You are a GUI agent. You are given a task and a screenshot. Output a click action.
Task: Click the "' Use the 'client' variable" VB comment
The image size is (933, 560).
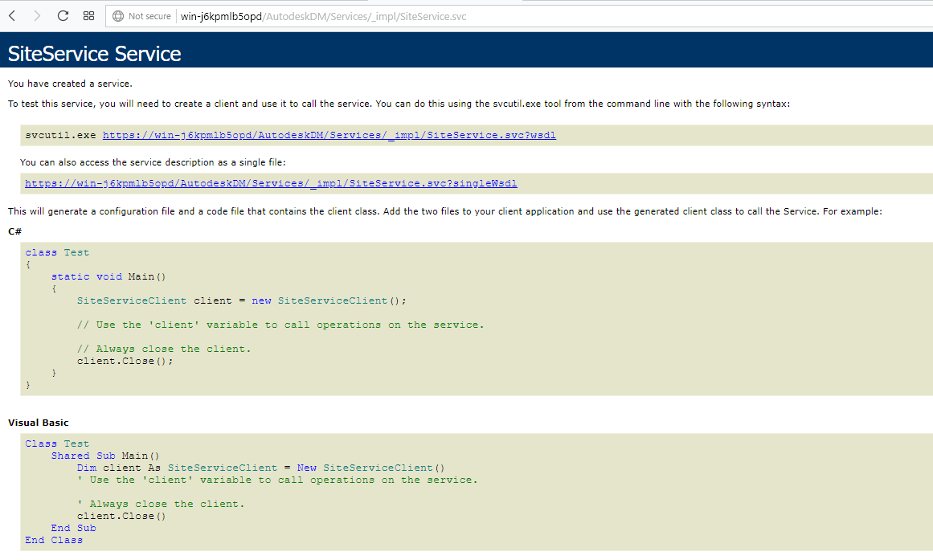[277, 480]
